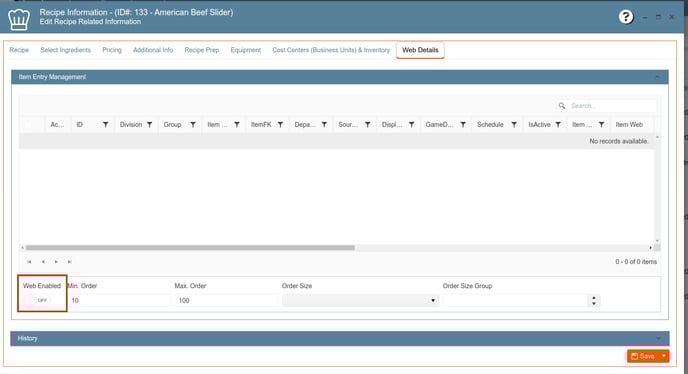Click the chef hat recipe icon
688x374 pixels.
[19, 19]
